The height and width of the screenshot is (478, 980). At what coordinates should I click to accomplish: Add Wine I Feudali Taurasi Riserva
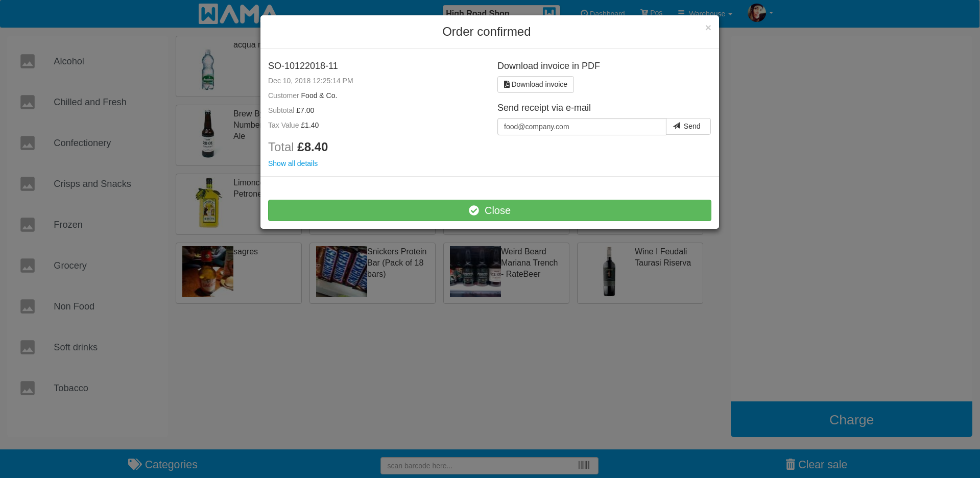click(640, 273)
